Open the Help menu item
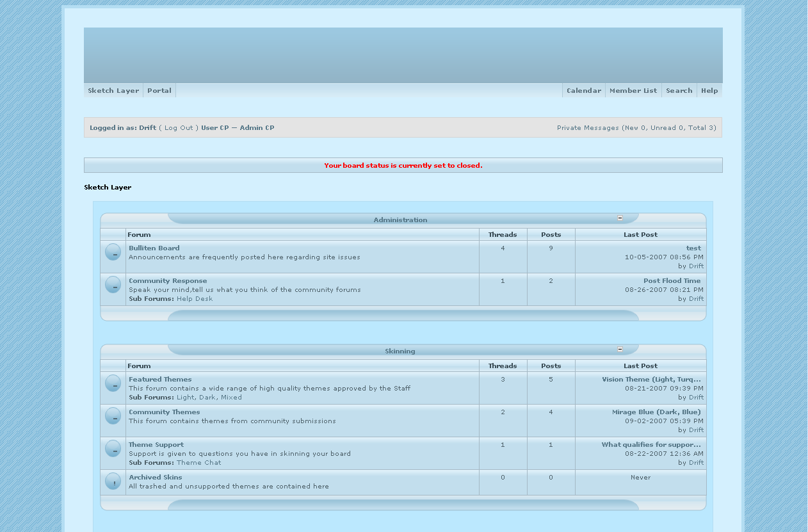The width and height of the screenshot is (808, 532). click(709, 91)
